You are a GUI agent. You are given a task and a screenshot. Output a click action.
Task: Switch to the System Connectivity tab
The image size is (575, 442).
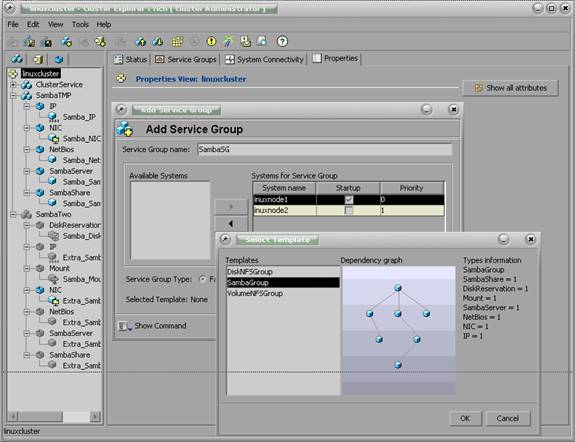click(265, 59)
